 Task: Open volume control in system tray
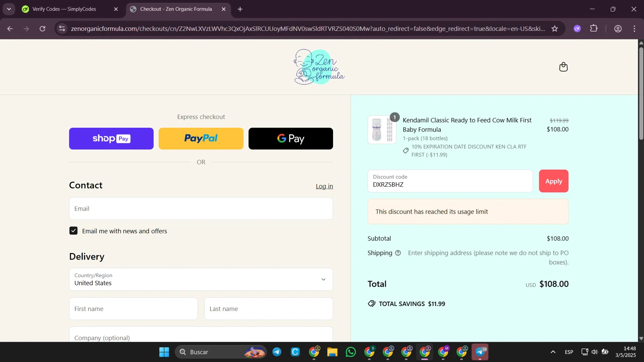(x=595, y=352)
